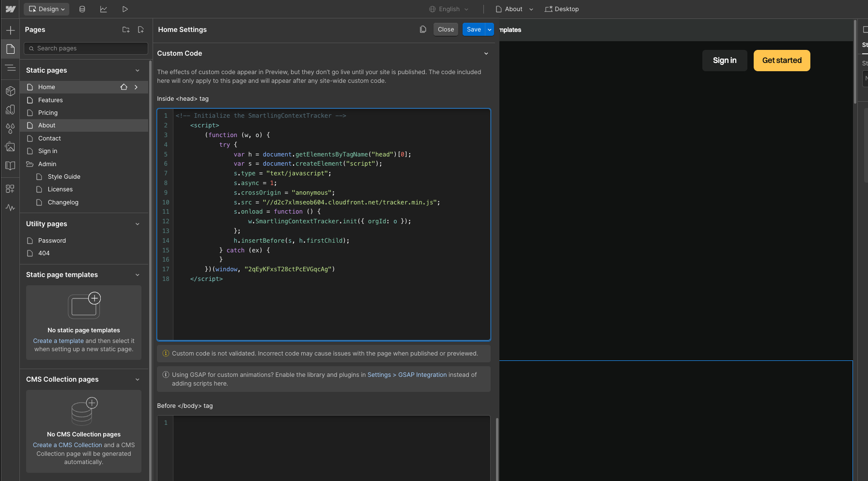Viewport: 868px width, 481px height.
Task: Collapse the Static page templates section
Action: click(138, 275)
